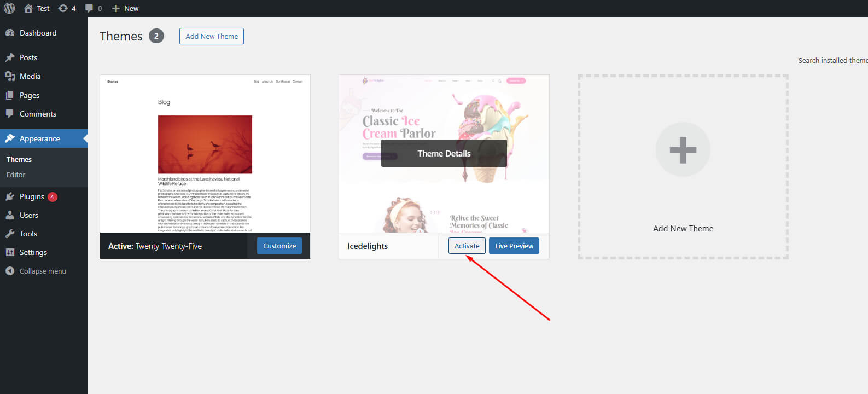Go to Posts in the sidebar
Viewport: 868px width, 394px height.
[x=44, y=57]
